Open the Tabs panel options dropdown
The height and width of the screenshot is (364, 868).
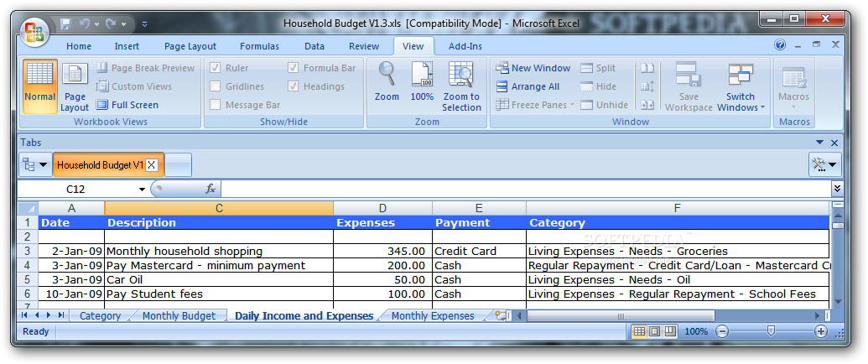[820, 143]
